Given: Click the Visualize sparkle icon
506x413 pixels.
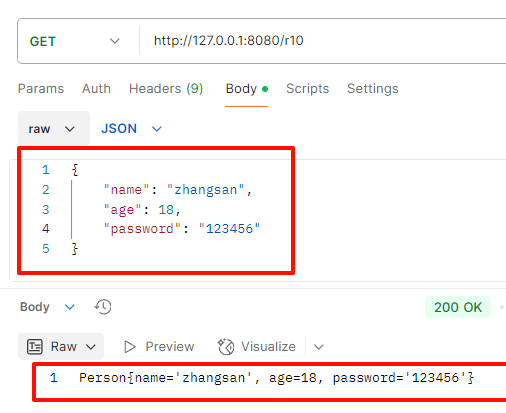Looking at the screenshot, I should pos(226,347).
